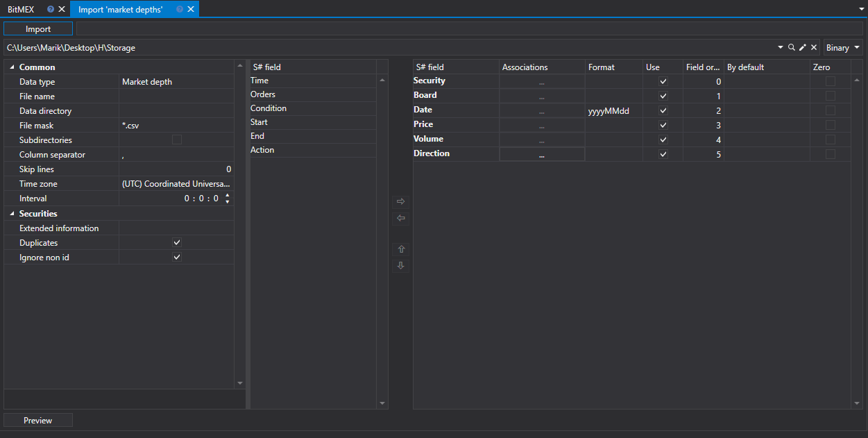Image resolution: width=868 pixels, height=438 pixels.
Task: Open the Time zone UTC dropdown
Action: [x=176, y=184]
